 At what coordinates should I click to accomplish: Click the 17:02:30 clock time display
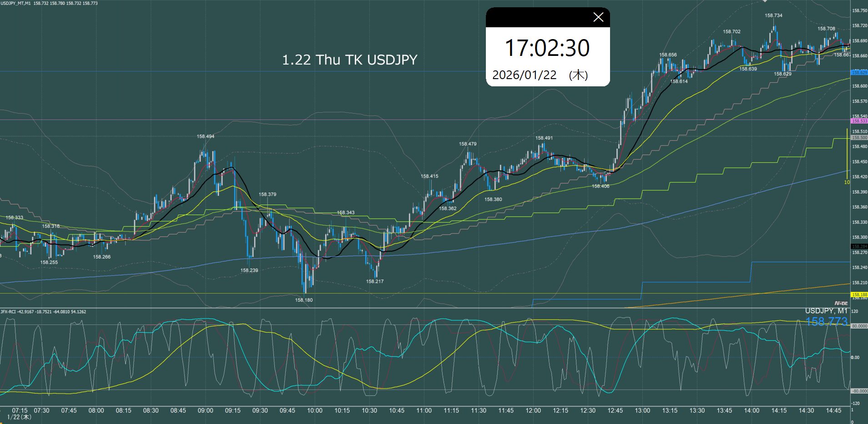click(547, 48)
